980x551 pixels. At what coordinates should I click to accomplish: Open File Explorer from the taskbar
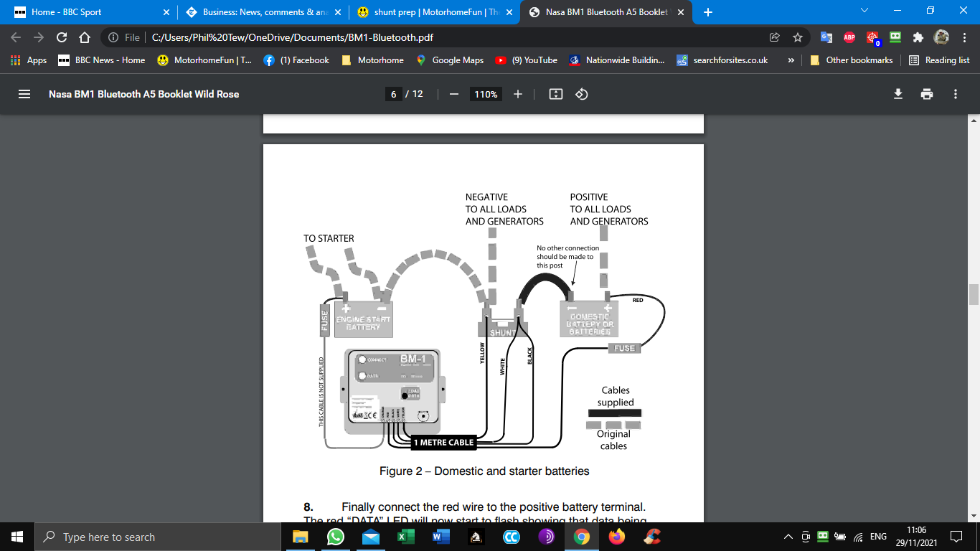(x=300, y=537)
